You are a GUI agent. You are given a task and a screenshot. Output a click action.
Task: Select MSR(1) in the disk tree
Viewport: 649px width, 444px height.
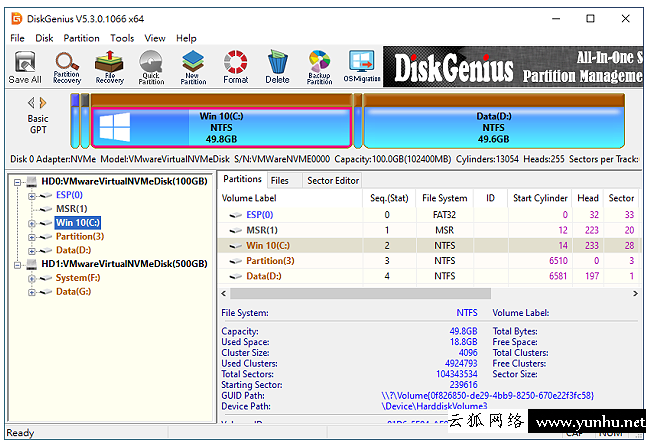72,209
